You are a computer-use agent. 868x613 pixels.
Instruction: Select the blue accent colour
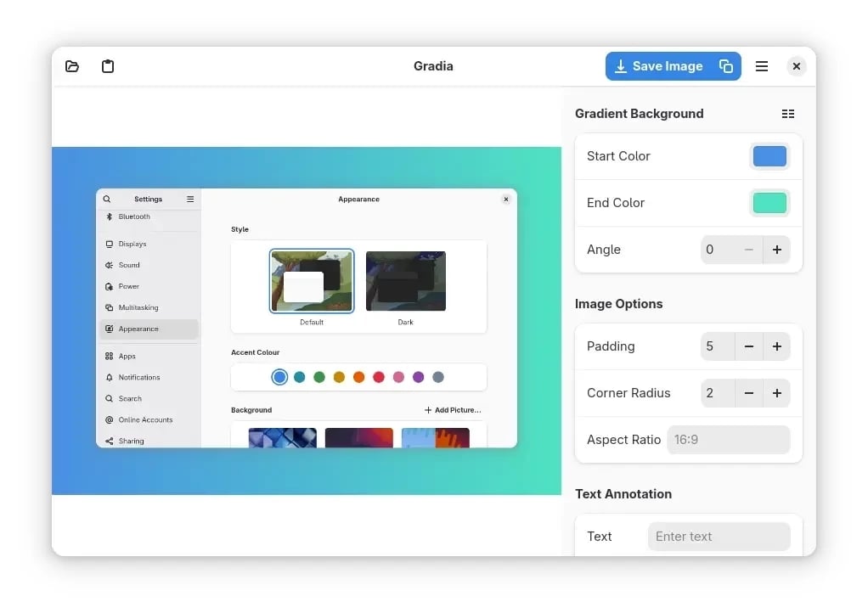click(279, 377)
